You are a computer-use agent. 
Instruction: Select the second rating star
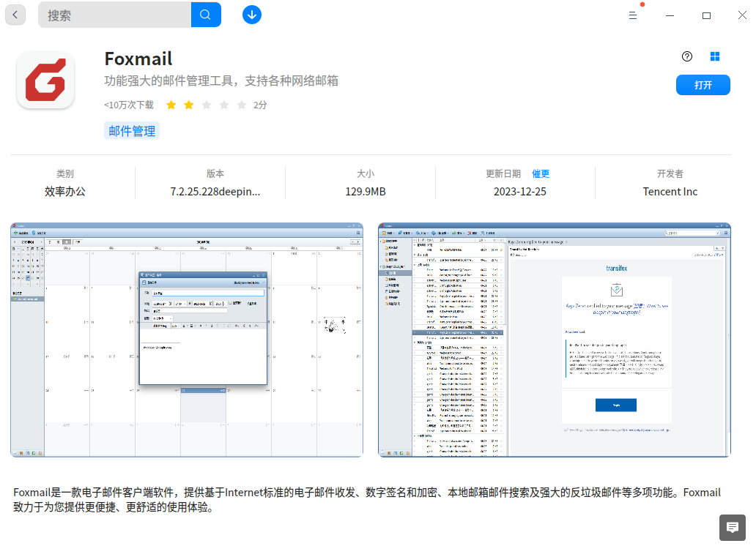[x=189, y=105]
